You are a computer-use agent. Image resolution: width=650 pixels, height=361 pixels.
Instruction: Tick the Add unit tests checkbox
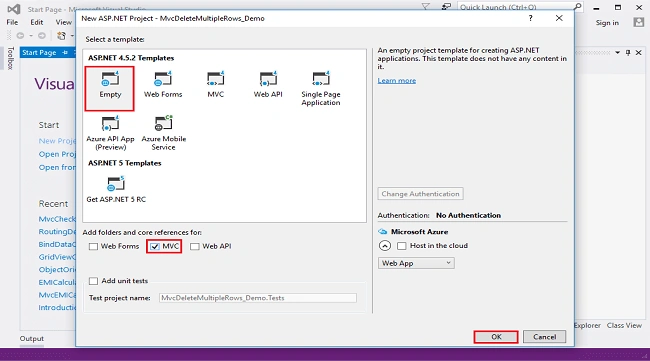click(93, 281)
